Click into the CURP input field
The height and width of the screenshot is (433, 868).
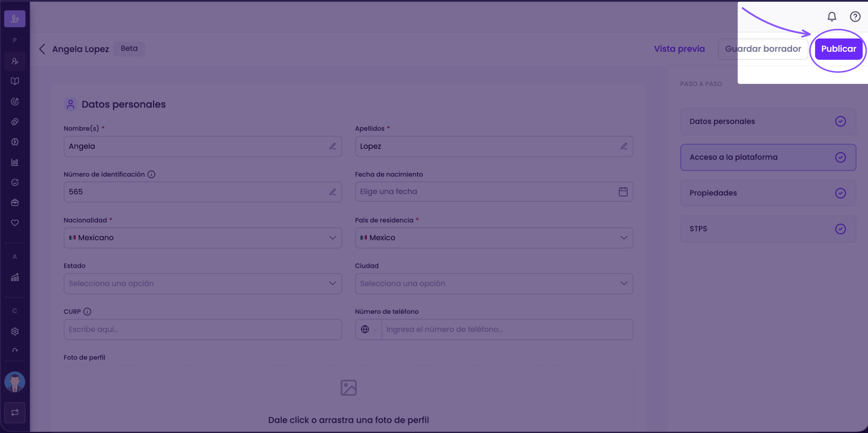[x=203, y=330]
